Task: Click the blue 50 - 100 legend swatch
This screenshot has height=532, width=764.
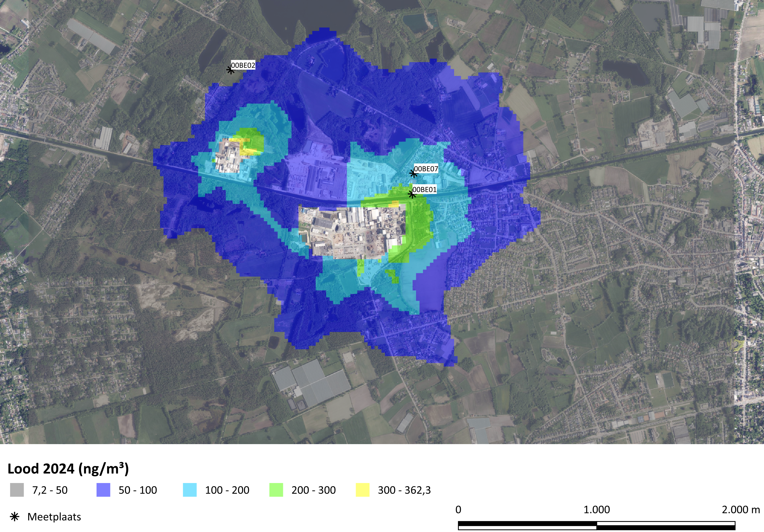Action: [103, 490]
